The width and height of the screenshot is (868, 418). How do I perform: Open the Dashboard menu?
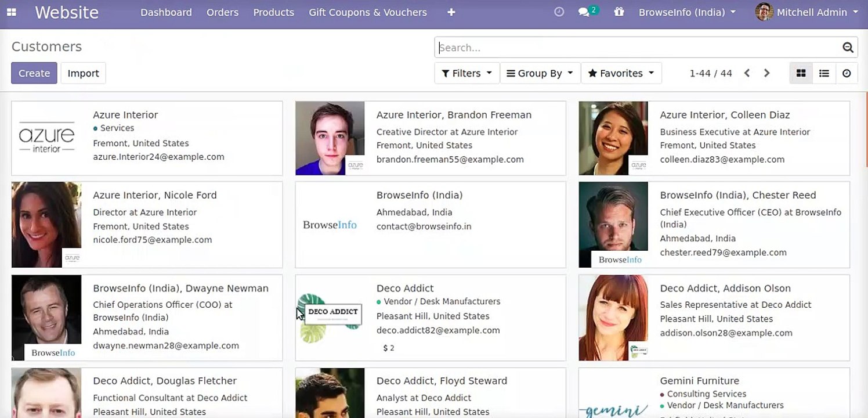pos(166,12)
